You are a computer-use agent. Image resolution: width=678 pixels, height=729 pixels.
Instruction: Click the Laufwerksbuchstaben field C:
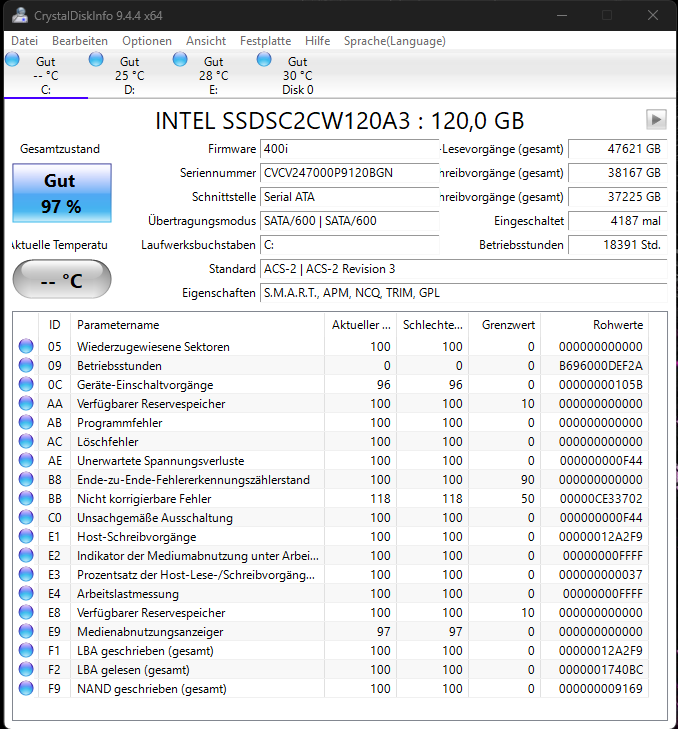coord(349,245)
